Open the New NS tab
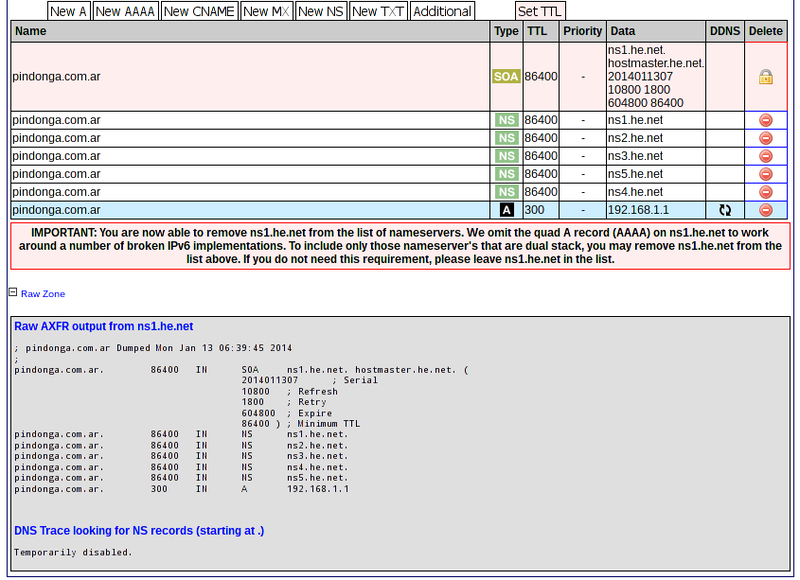The width and height of the screenshot is (800, 580). tap(320, 11)
